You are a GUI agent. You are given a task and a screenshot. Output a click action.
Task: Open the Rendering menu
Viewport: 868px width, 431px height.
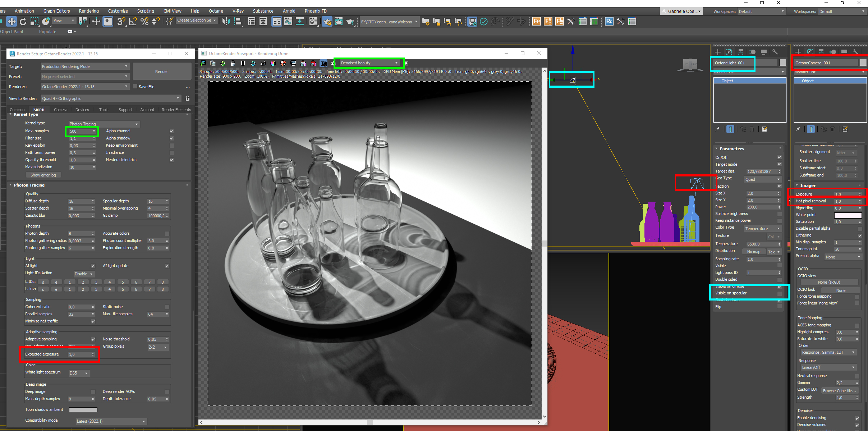click(89, 11)
